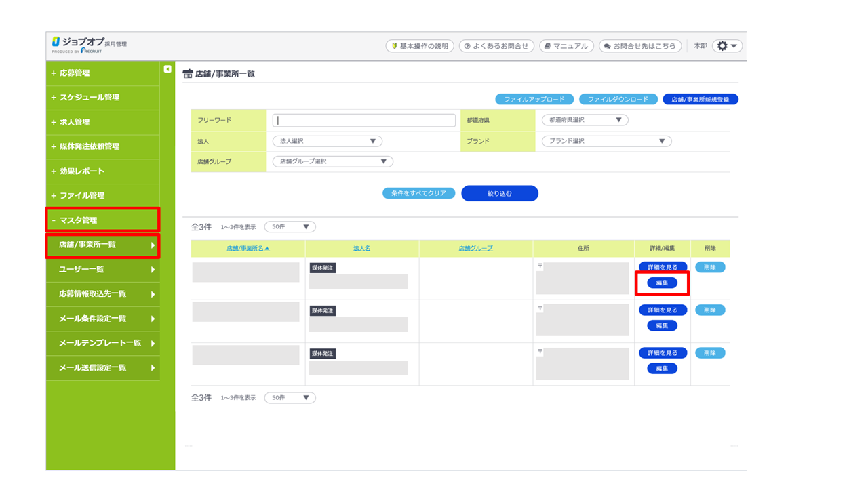868x488 pixels.
Task: Open よくあるお問合せ FAQ
Action: [496, 46]
